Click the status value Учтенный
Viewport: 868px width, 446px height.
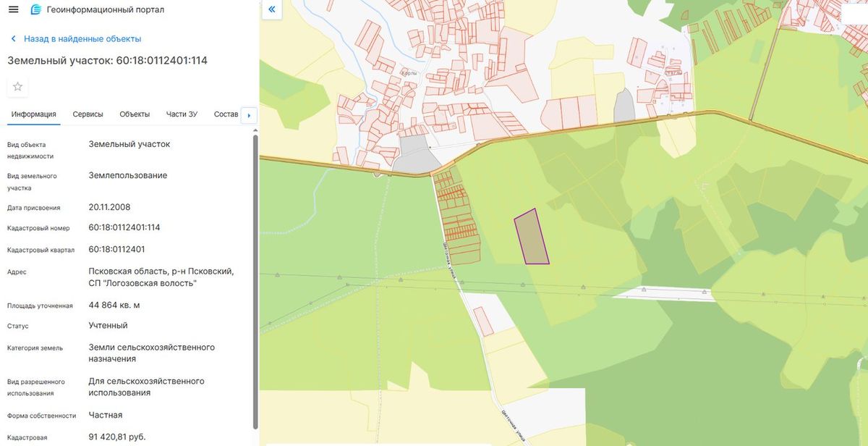(108, 325)
